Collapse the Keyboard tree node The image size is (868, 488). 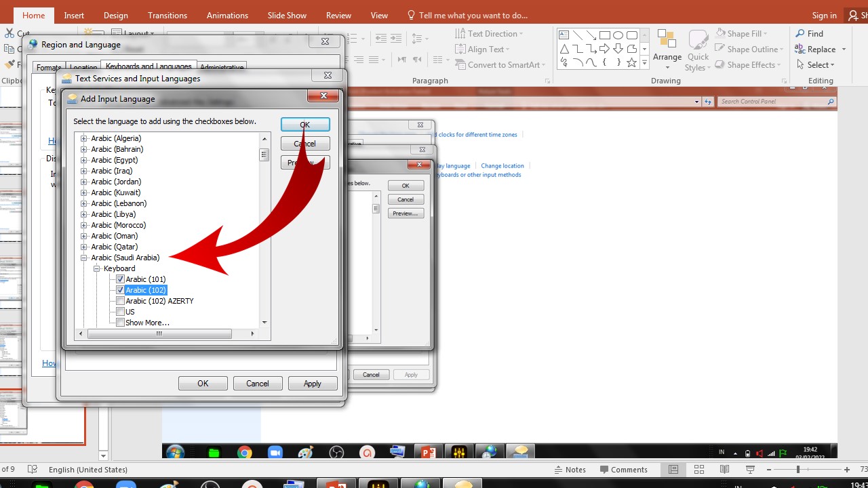pos(97,268)
